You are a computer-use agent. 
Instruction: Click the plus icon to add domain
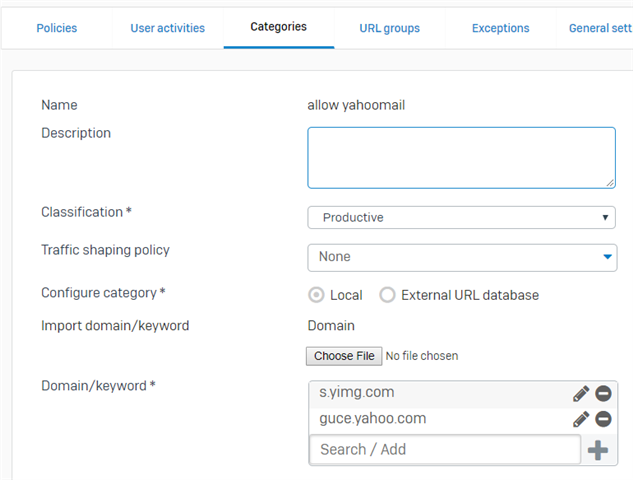click(598, 450)
